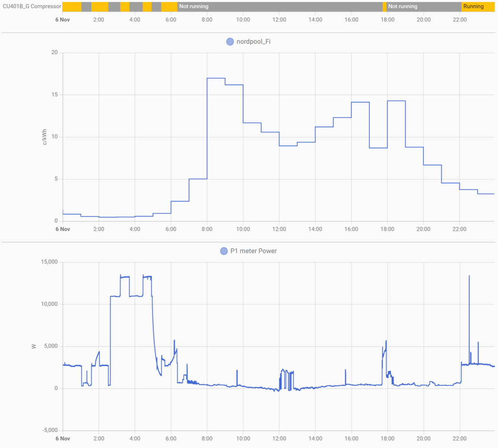Screen dimensions: 498x448
Task: Toggle the nordpool_Fi legend circle
Action: tap(230, 41)
